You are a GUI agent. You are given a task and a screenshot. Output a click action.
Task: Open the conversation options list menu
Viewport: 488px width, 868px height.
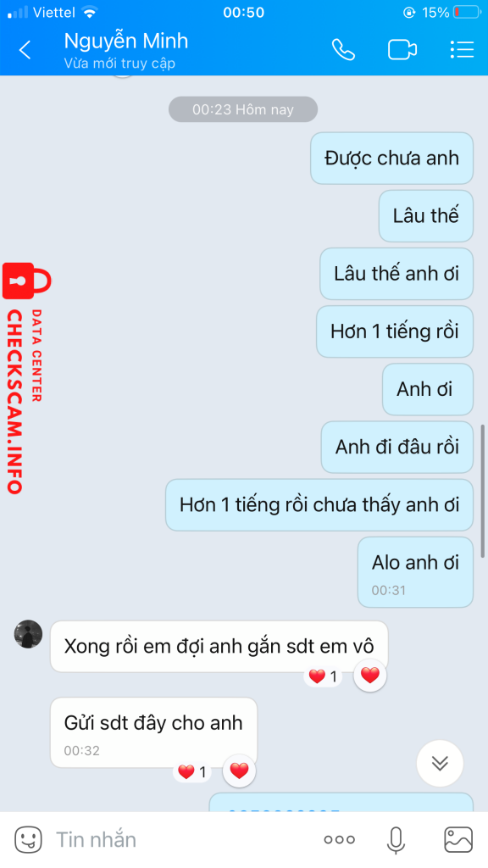[x=462, y=50]
